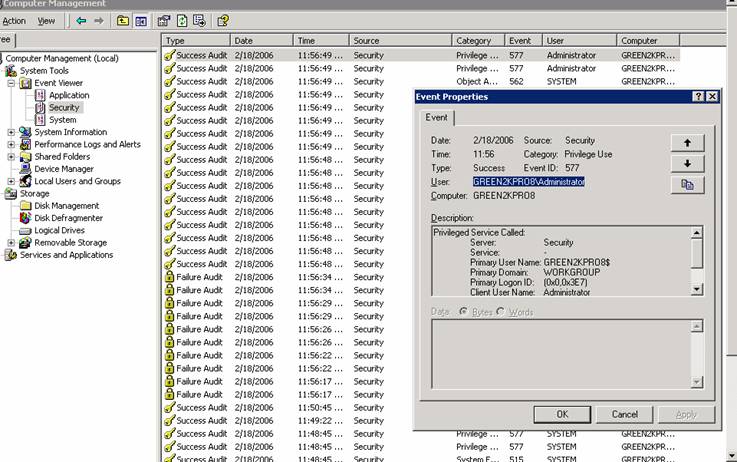
Task: Toggle the Show/Hide Console Tree icon
Action: (141, 20)
